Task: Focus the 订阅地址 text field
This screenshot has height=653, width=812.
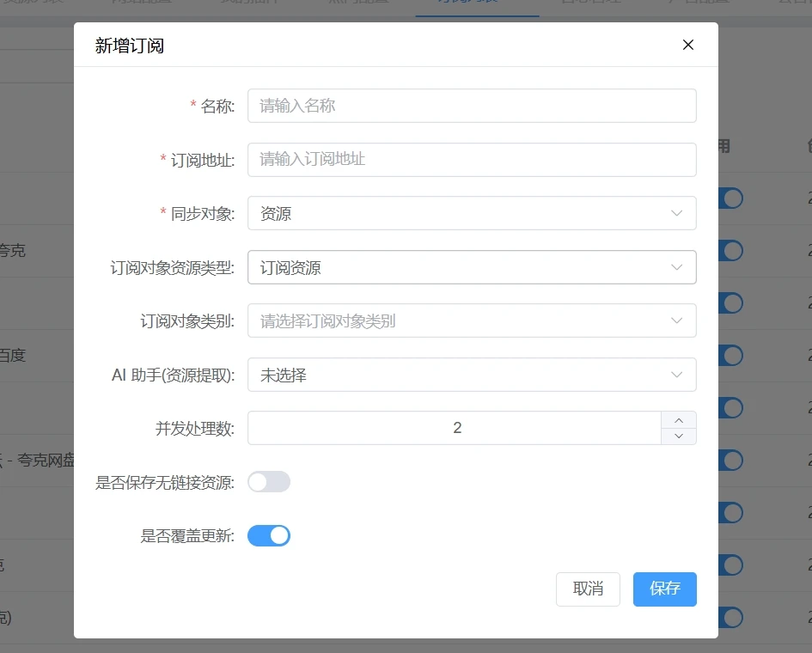Action: pyautogui.click(x=471, y=160)
